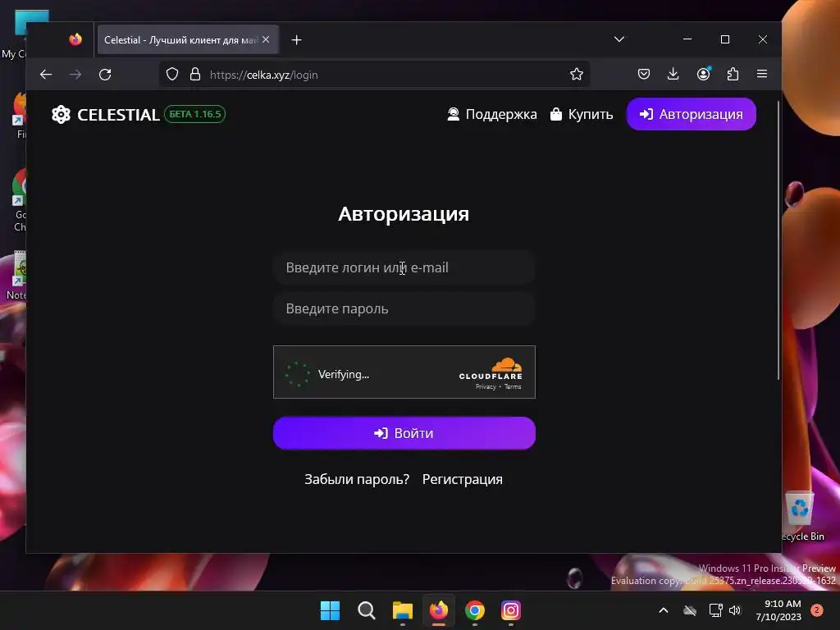The width and height of the screenshot is (840, 630).
Task: Close the Celestial tab
Action: (266, 39)
